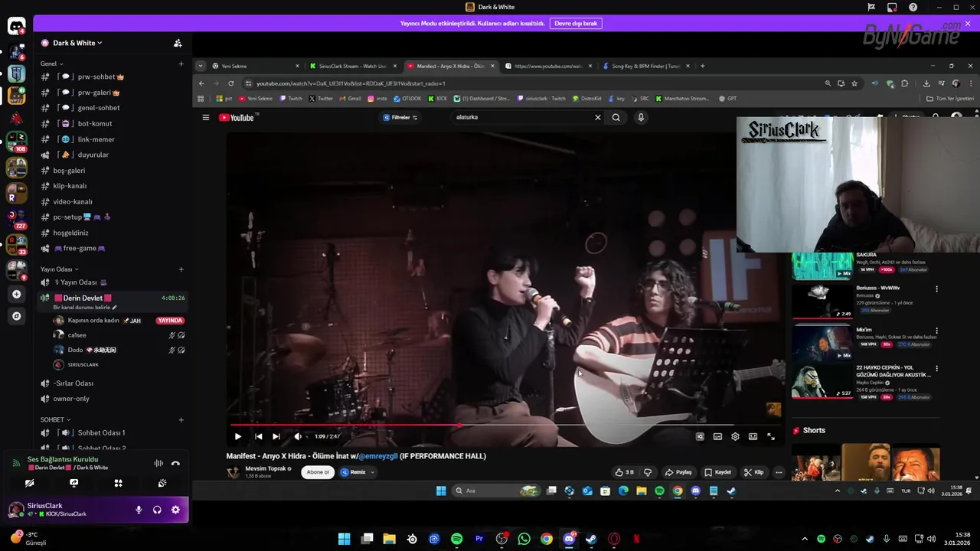980x551 pixels.
Task: Switch to SiriusClark Stream tab
Action: (x=353, y=66)
